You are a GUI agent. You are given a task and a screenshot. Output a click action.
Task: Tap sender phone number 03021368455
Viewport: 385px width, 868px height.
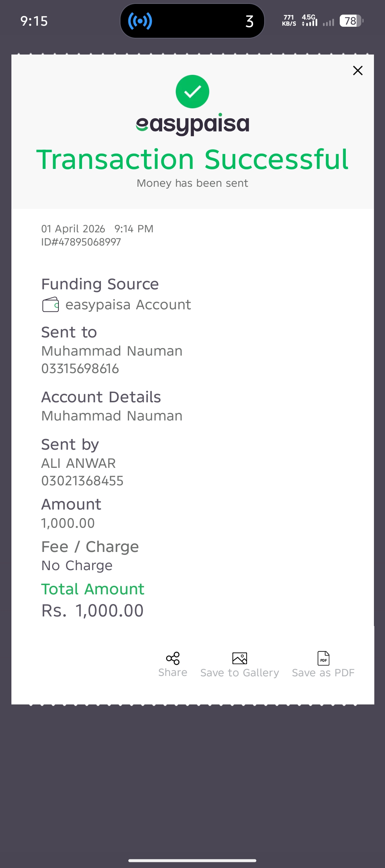[x=82, y=481]
